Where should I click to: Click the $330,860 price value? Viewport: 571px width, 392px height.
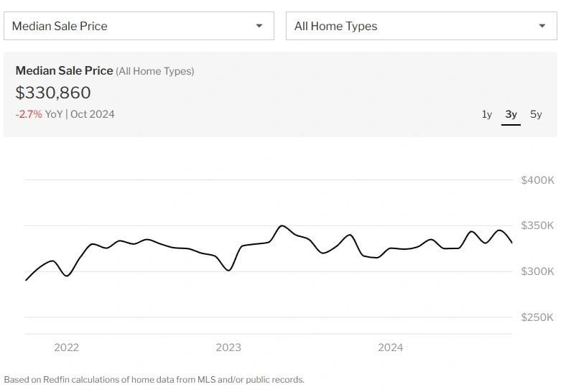click(x=53, y=93)
